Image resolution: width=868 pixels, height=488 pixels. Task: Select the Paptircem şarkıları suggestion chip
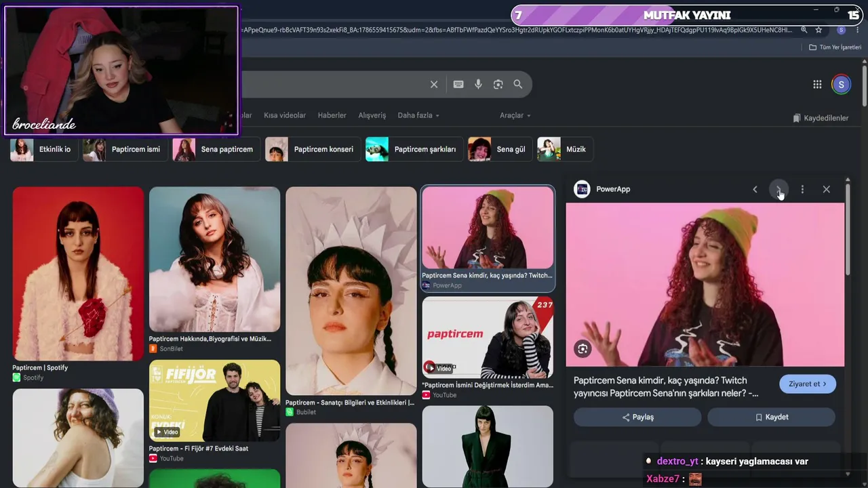(414, 149)
